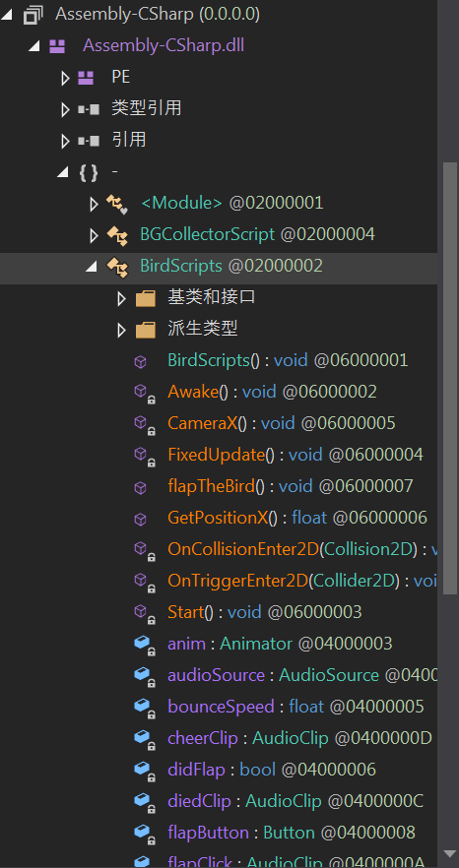Click the 引用 reference icon
This screenshot has width=459, height=868.
click(88, 141)
